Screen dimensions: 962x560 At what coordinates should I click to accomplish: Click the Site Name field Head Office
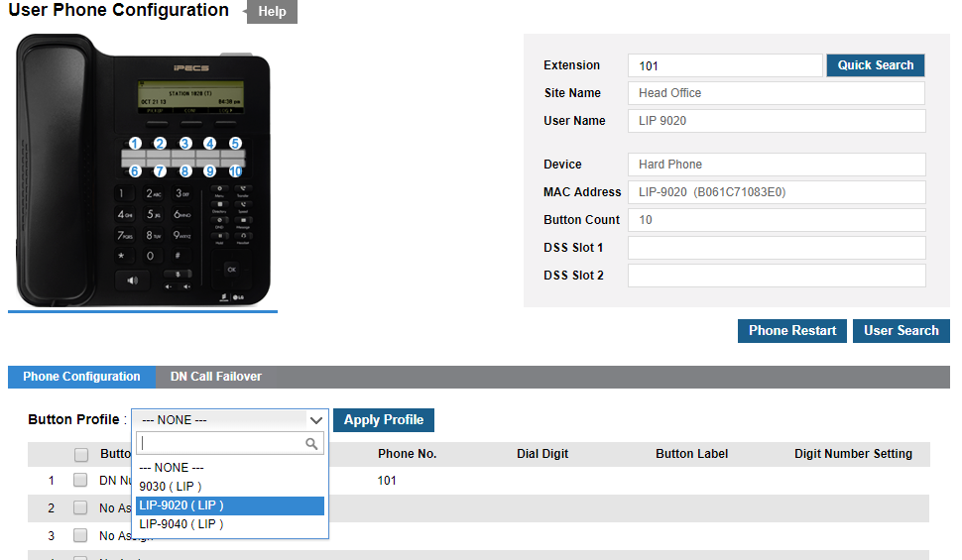click(x=777, y=93)
